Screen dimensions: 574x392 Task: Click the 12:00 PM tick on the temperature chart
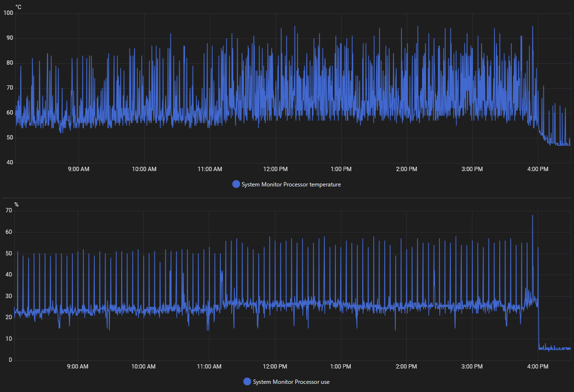[x=276, y=169]
